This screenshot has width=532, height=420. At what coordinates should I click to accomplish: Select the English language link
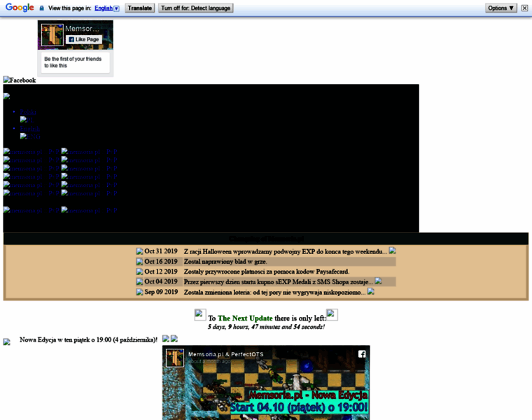click(x=30, y=128)
